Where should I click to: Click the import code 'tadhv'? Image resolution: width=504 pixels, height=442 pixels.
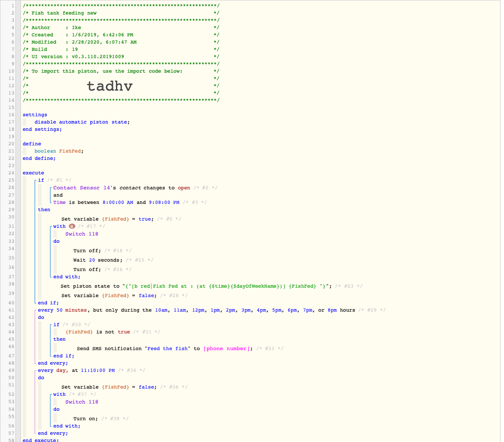[x=110, y=86]
